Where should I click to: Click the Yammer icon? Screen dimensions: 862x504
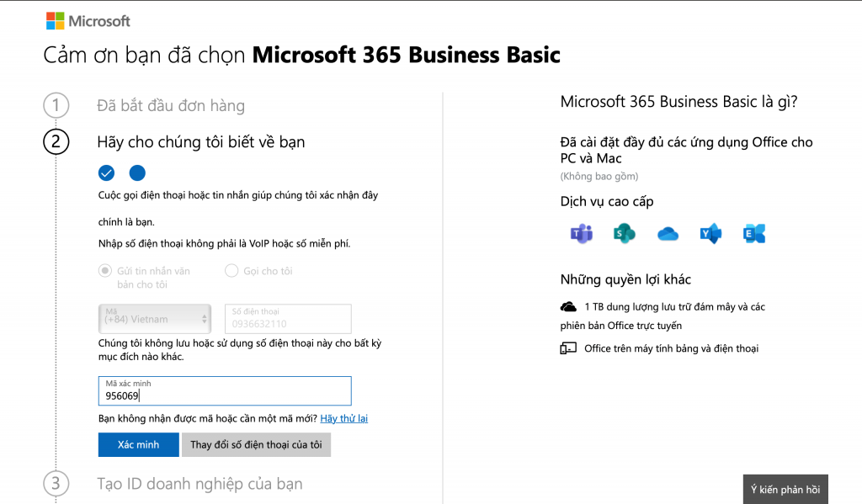(710, 234)
